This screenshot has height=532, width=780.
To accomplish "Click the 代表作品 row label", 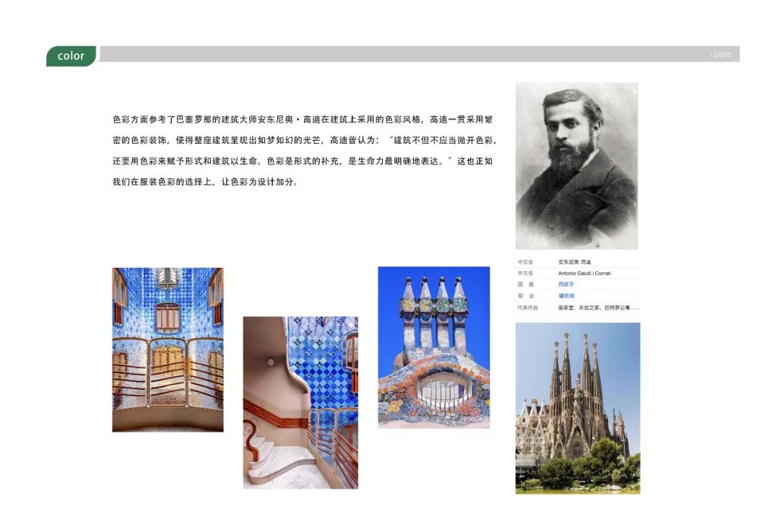I will point(527,308).
